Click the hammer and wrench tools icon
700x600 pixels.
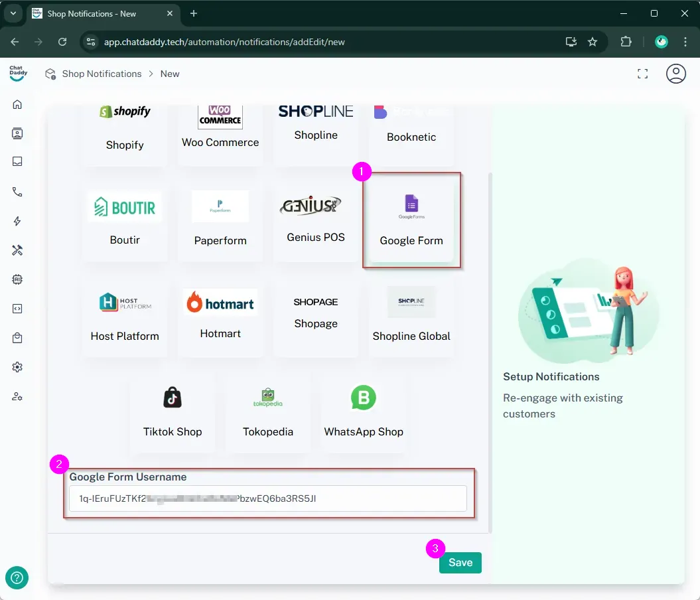(x=17, y=250)
